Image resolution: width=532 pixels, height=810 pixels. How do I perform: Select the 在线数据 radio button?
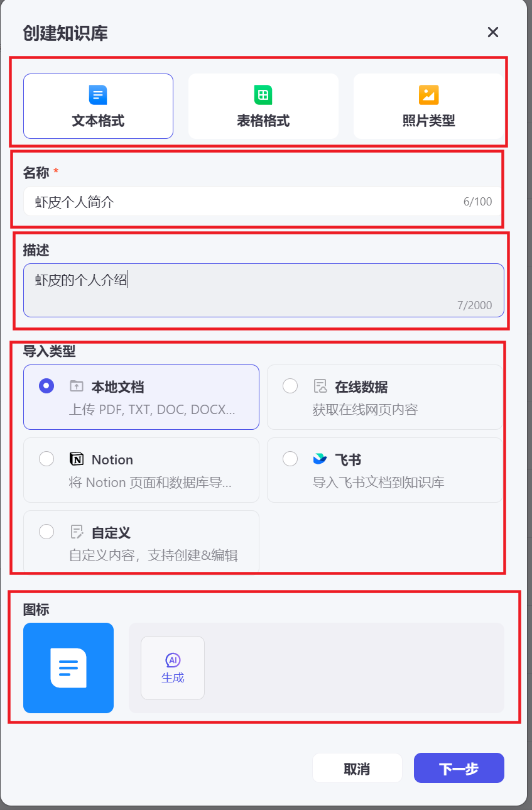[290, 386]
